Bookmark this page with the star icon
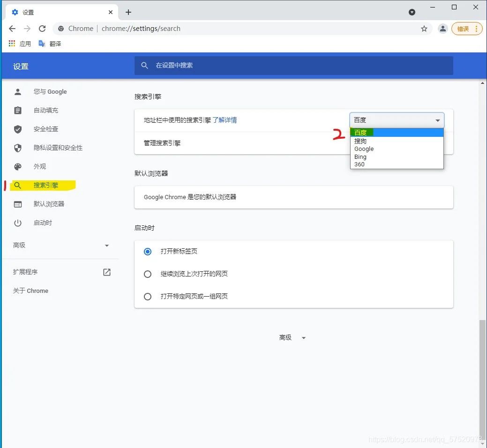This screenshot has height=448, width=487. 424,29
